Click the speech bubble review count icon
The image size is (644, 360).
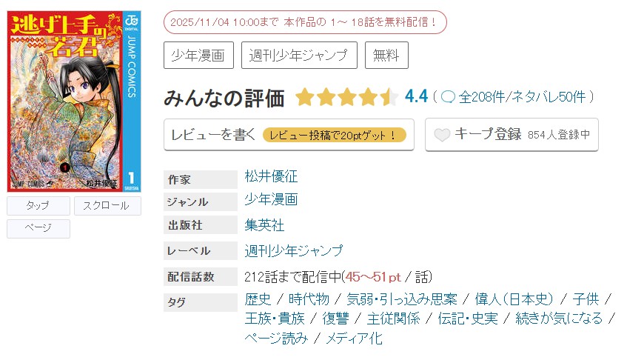(x=448, y=97)
